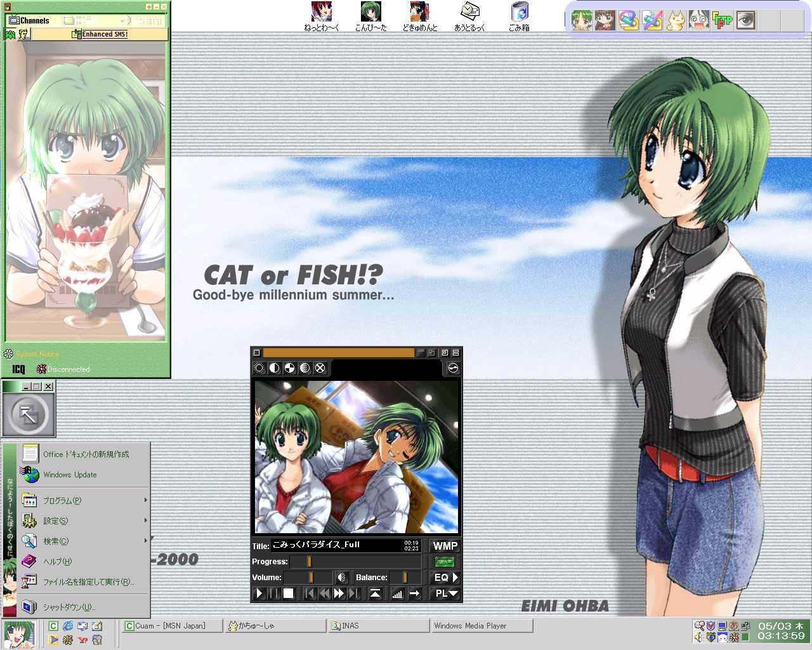Open the ねっとわーく desktop icon
This screenshot has width=812, height=650.
tap(321, 16)
